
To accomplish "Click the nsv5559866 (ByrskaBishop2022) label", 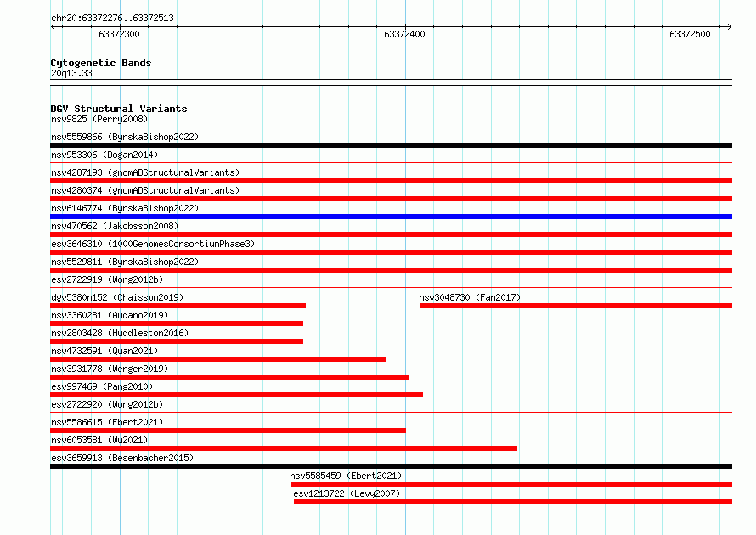I will coord(125,137).
